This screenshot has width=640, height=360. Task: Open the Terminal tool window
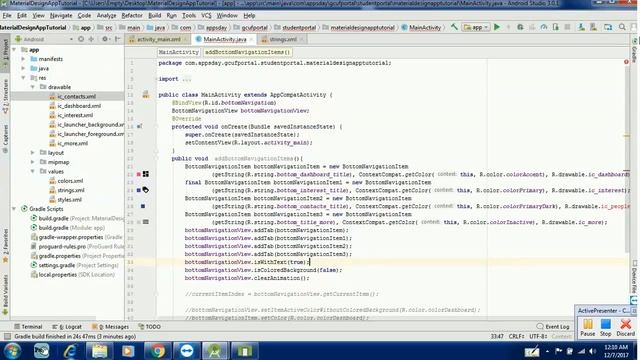click(28, 327)
